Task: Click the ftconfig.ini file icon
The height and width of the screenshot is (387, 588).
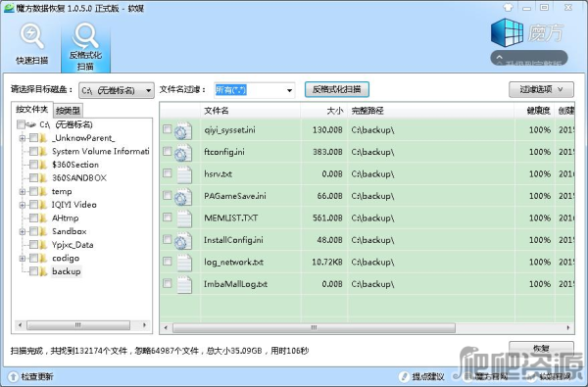Action: pos(183,153)
